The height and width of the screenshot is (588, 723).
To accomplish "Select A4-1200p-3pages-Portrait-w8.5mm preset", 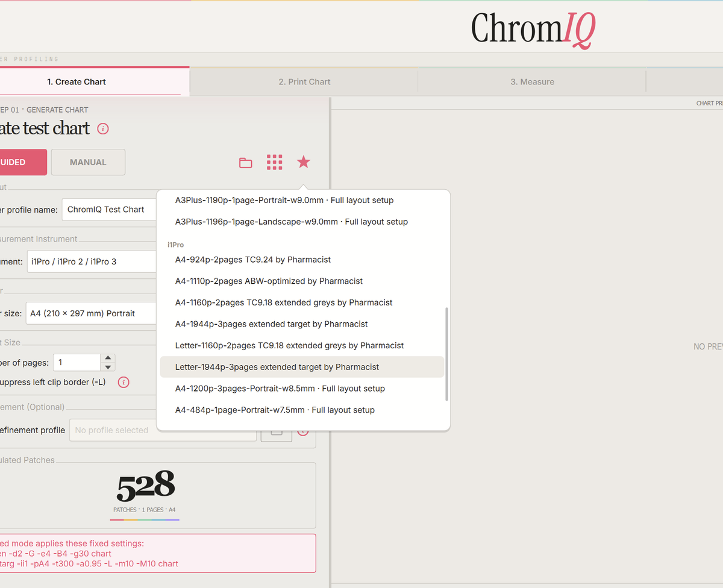I will (x=302, y=389).
